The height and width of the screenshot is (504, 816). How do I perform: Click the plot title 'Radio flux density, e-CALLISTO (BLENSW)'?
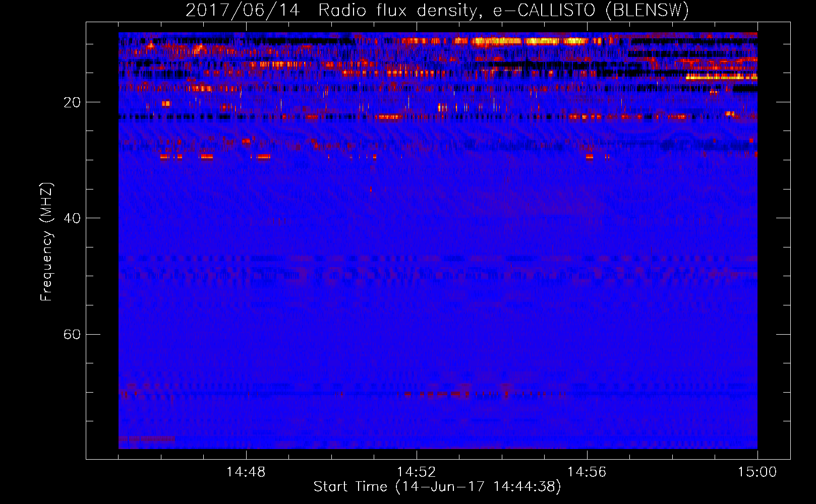tap(503, 11)
